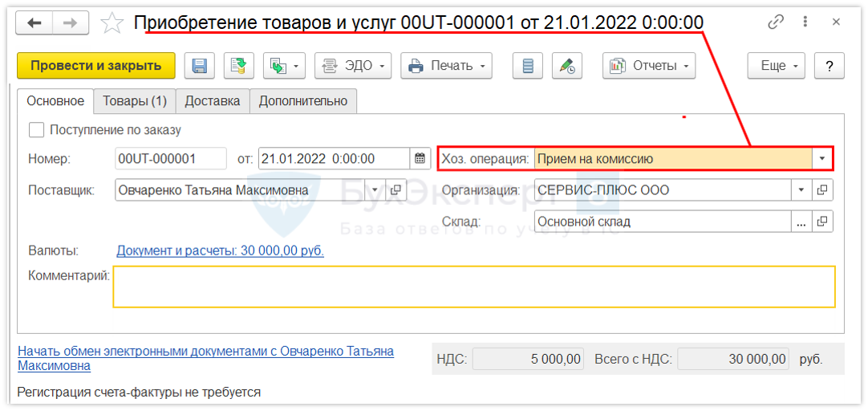Open the reminder pencil-clock icon
This screenshot has width=868, height=411.
coord(567,65)
